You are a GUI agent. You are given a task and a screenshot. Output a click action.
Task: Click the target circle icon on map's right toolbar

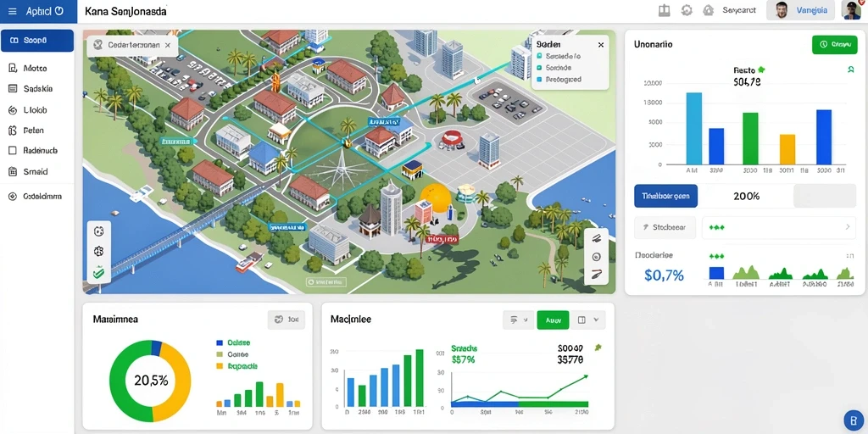(596, 257)
